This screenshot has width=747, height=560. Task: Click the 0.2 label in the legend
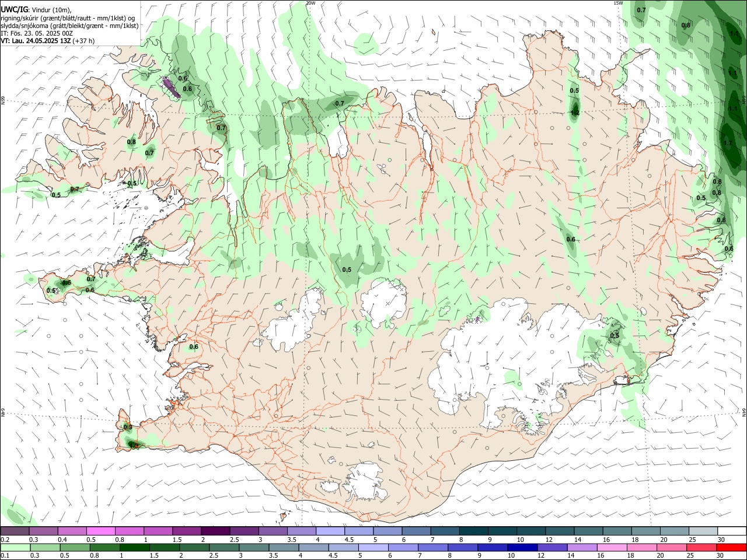click(5, 540)
